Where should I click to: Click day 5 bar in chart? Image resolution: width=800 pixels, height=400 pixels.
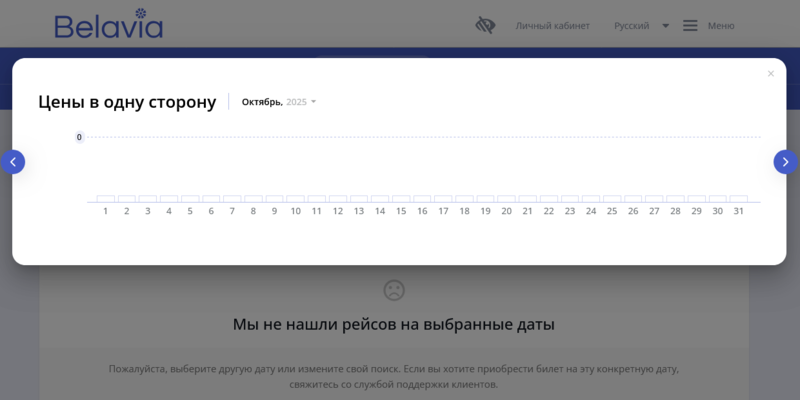coord(190,199)
